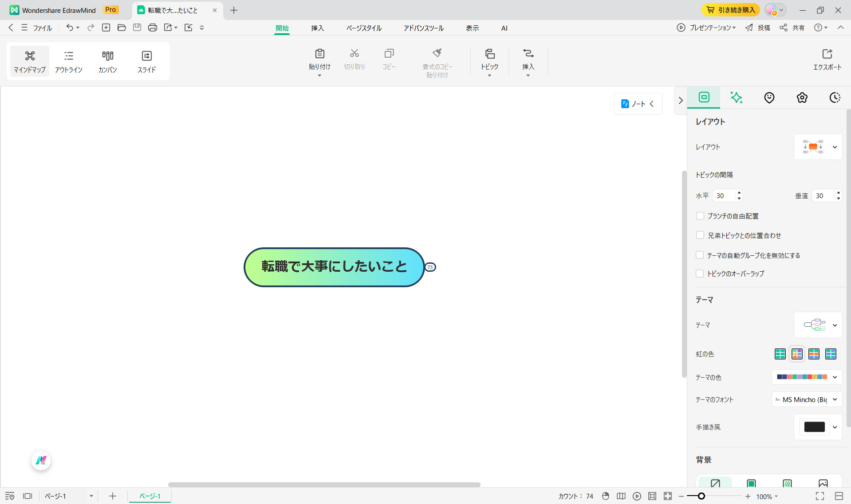
Task: Check 兄弟トピックとの位置合わせ option
Action: pos(700,235)
